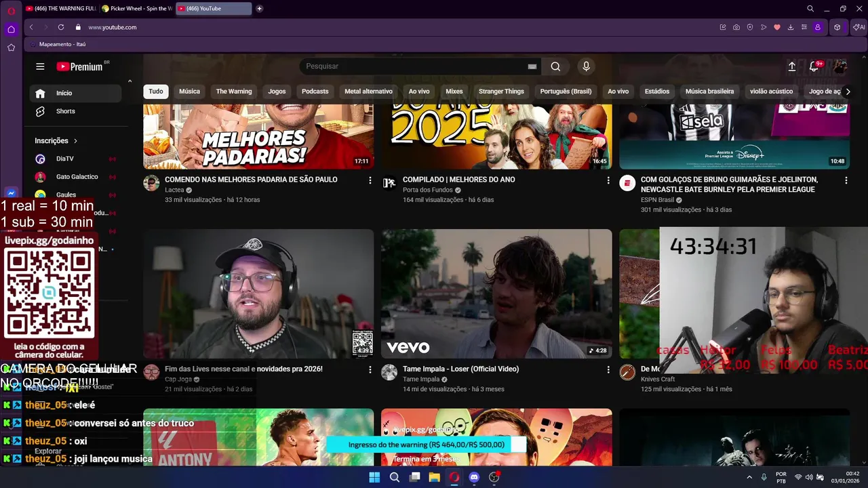Open Messenger in the Opera sidebar

[11, 193]
